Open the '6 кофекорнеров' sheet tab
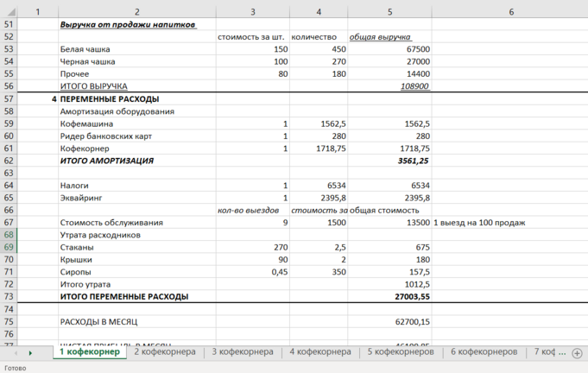 pos(484,352)
